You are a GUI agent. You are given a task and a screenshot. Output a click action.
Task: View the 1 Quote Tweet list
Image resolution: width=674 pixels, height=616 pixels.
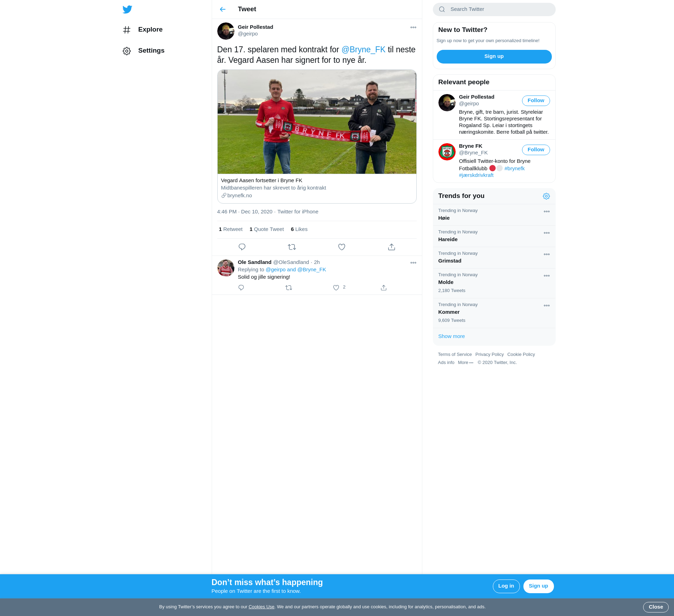266,229
